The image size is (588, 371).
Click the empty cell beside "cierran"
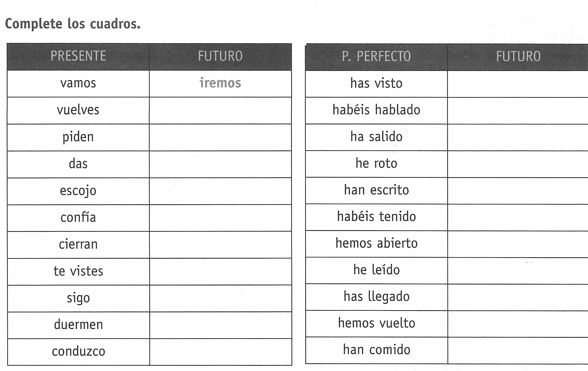pos(220,245)
